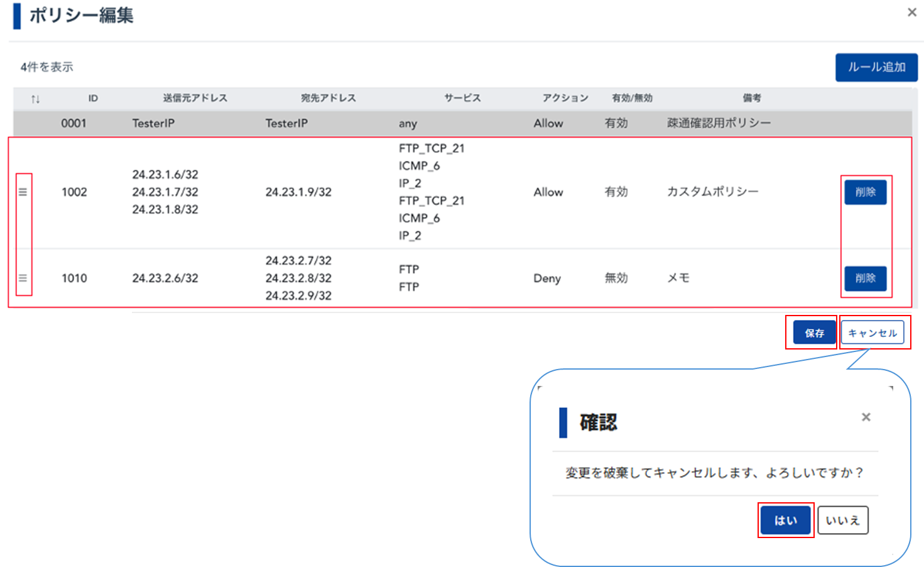This screenshot has height=567, width=924.
Task: Click the ルール追加 button
Action: click(x=876, y=67)
